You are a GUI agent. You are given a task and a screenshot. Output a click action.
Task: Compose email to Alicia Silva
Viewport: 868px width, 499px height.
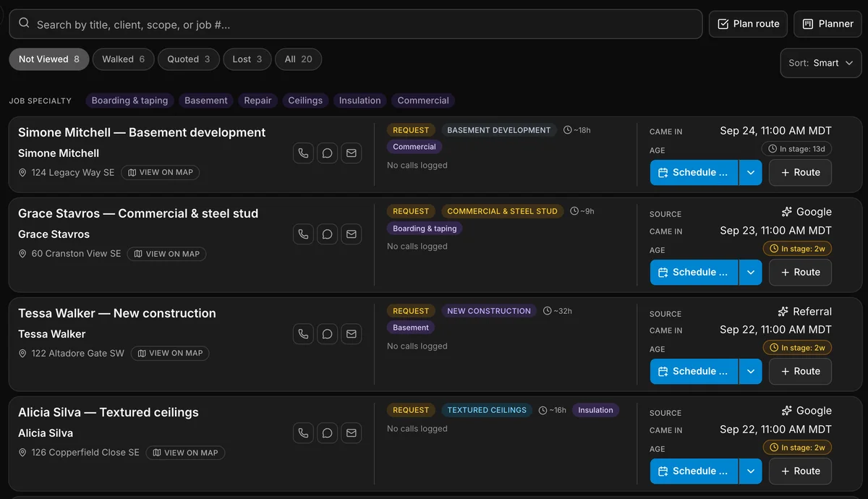pos(351,433)
